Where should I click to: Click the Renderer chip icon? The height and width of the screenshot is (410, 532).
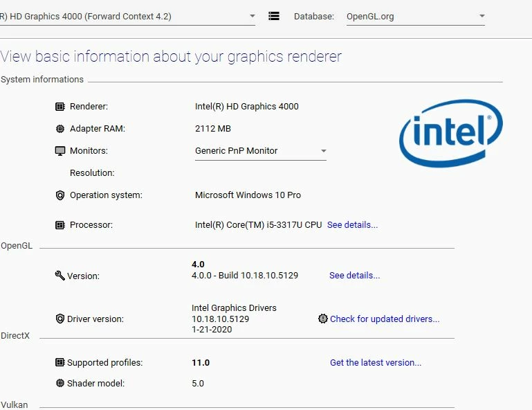point(60,107)
